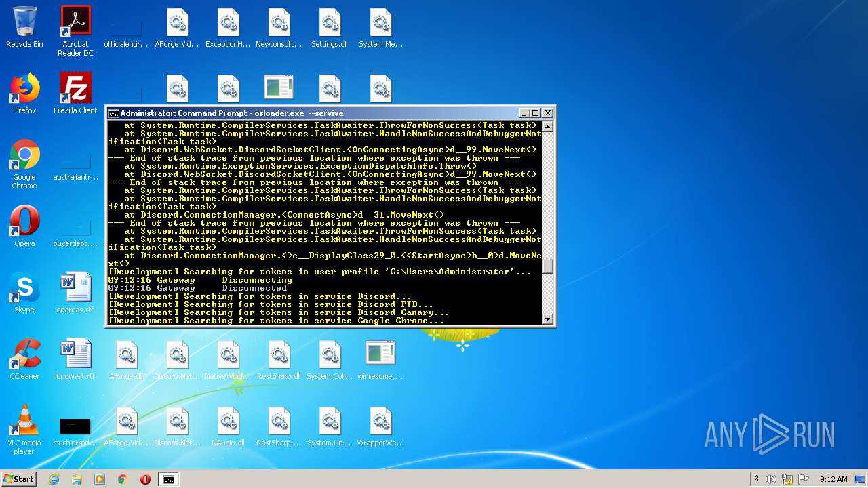868x488 pixels.
Task: Select the australiantr... file on desktop
Action: 75,165
